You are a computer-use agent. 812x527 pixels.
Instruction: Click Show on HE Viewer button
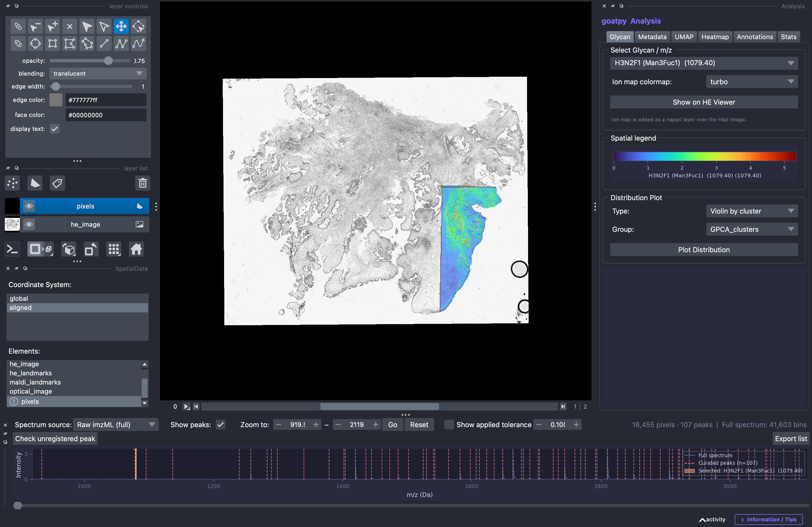pos(704,102)
